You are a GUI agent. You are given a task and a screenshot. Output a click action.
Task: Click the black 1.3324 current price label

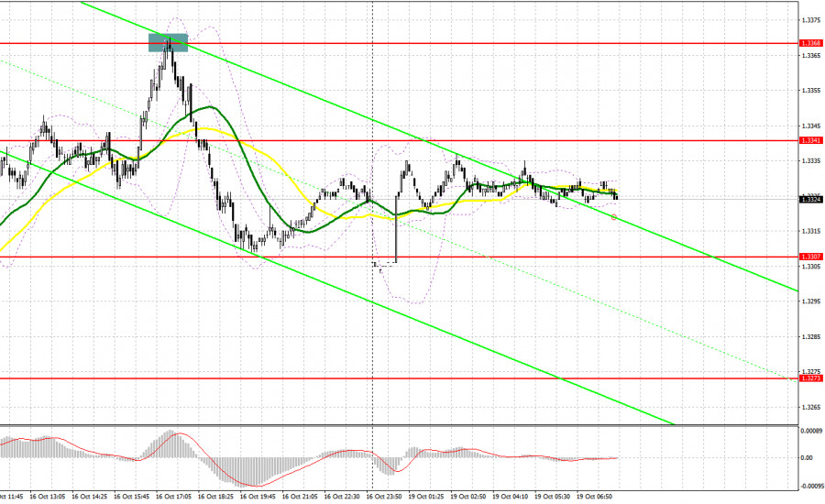[x=811, y=199]
